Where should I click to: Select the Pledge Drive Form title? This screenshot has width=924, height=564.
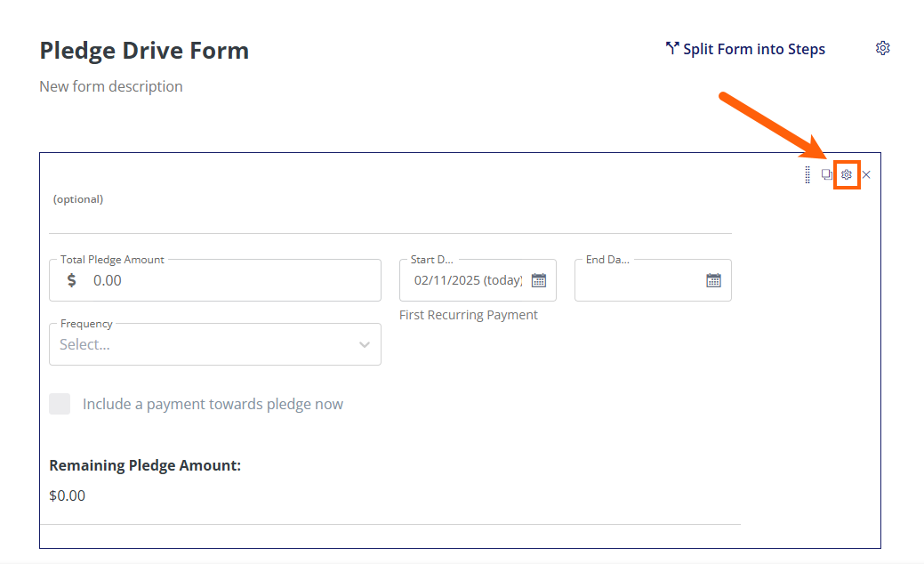coord(144,51)
